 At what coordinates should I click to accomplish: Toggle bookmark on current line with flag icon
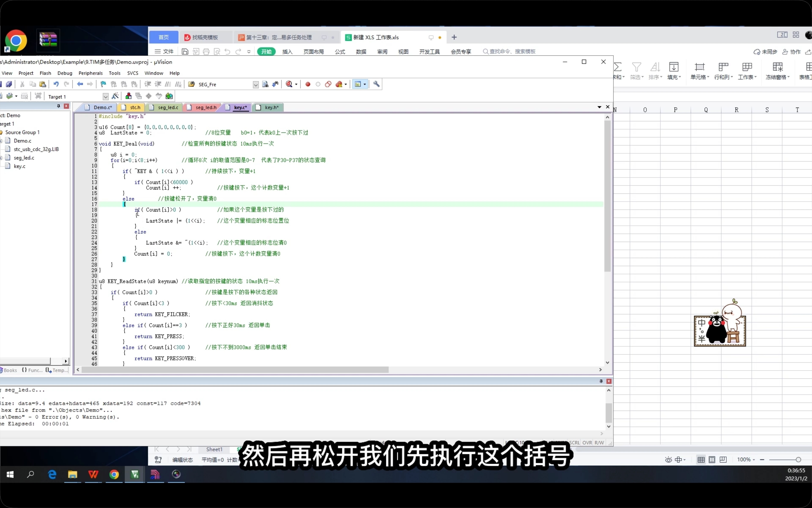(x=103, y=84)
